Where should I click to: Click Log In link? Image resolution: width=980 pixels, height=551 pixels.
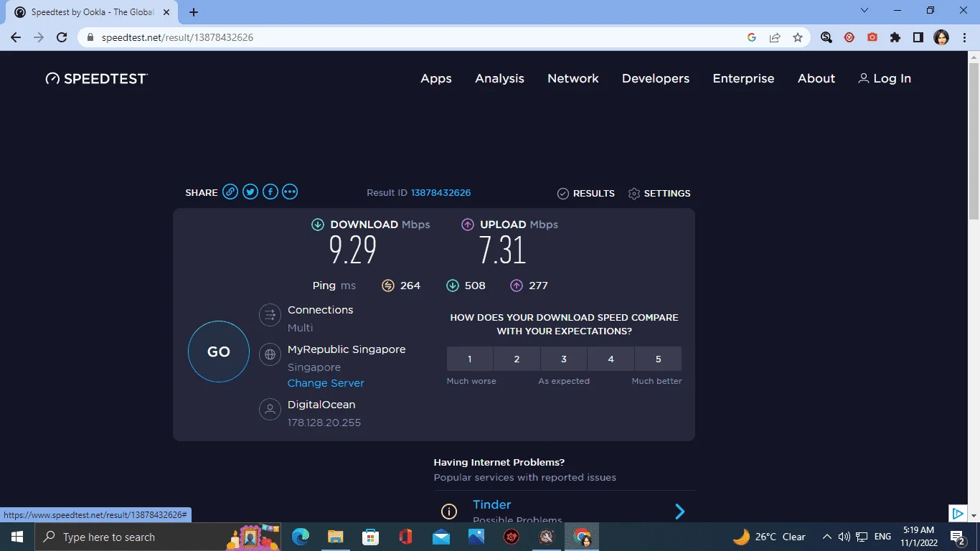point(885,79)
